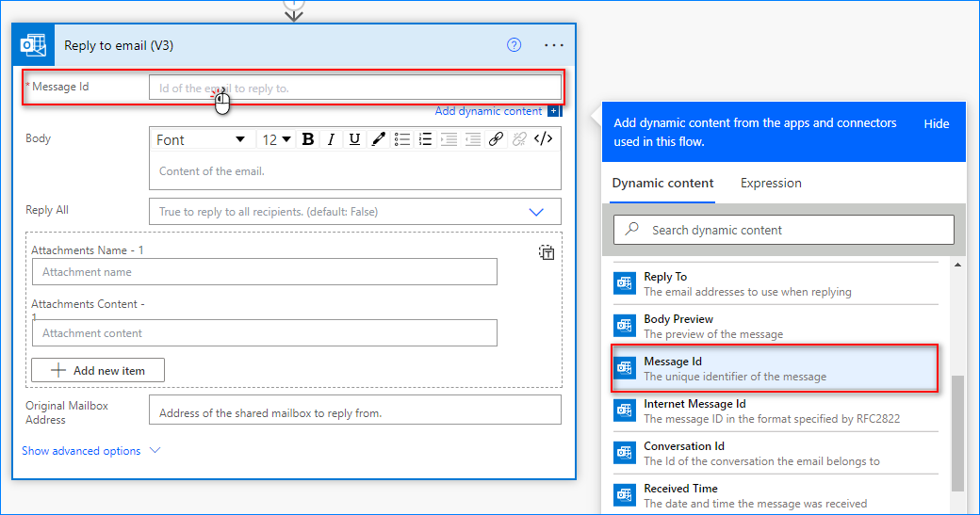Select the Dynamic content tab

coord(662,183)
